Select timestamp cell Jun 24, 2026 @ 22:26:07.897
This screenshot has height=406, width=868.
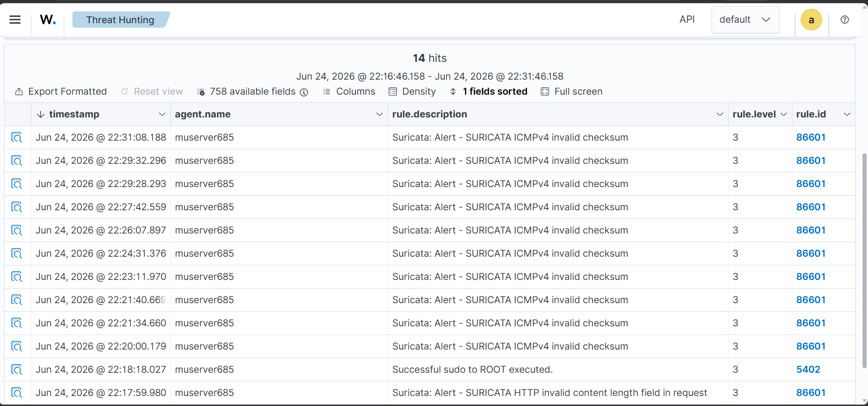(101, 230)
